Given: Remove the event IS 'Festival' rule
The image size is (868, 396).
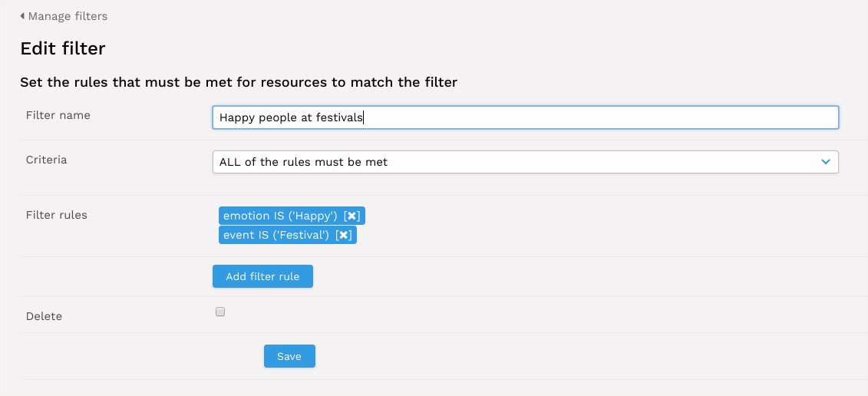Looking at the screenshot, I should [x=345, y=235].
